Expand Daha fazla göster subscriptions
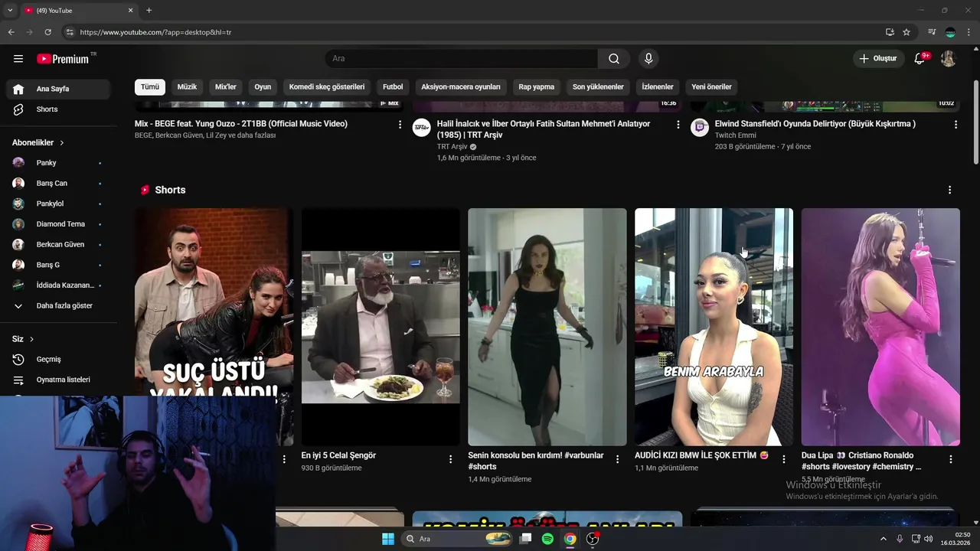This screenshot has height=551, width=980. (x=58, y=305)
